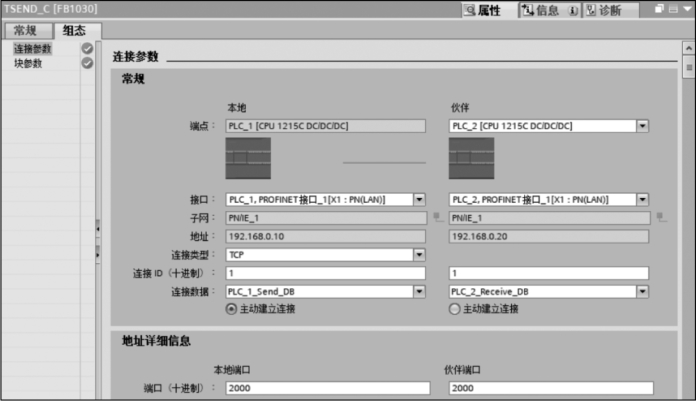Click the partner address 192.168.0.20 field
Screen dimensions: 696x401
click(549, 236)
